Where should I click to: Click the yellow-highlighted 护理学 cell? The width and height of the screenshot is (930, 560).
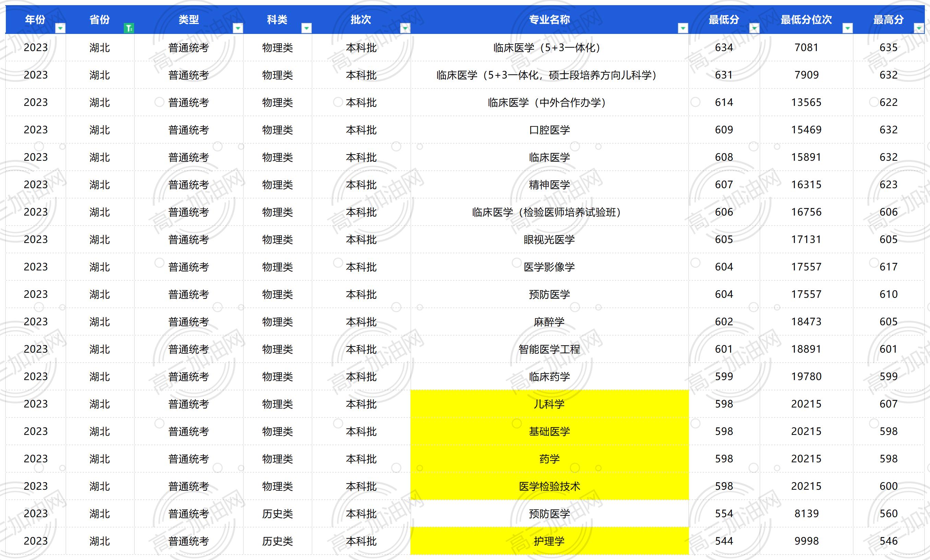550,541
